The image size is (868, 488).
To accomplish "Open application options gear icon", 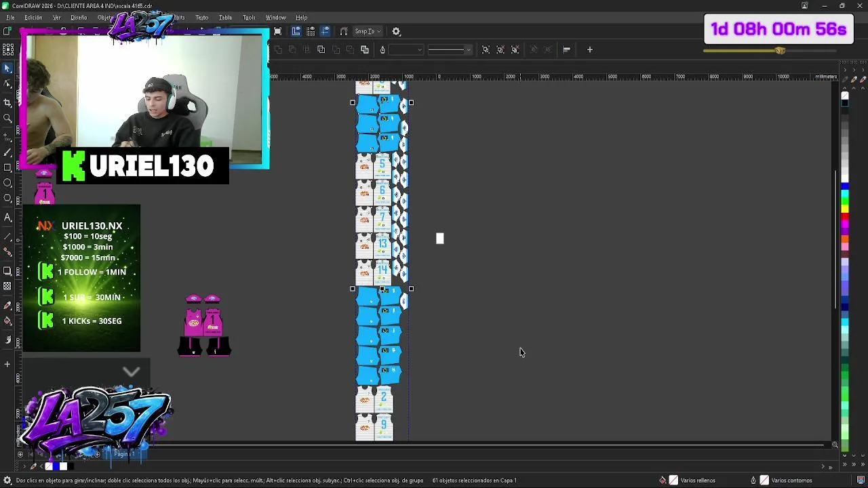I will 397,32.
